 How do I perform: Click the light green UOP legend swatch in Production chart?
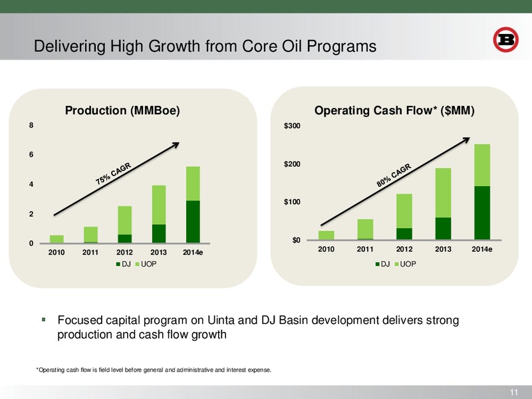pos(137,264)
